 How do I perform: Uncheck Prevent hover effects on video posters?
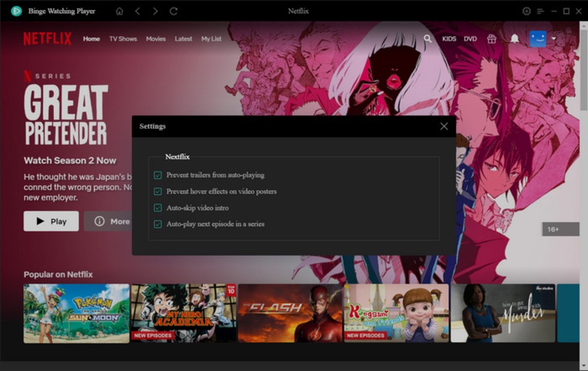[x=158, y=192]
